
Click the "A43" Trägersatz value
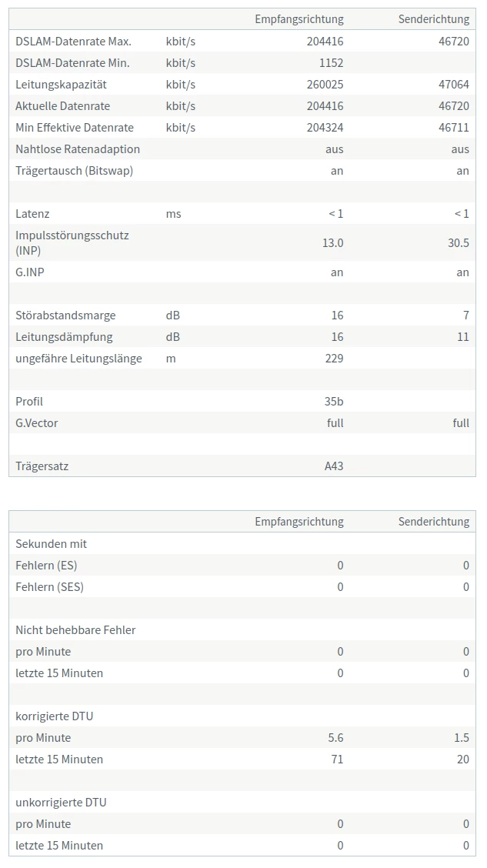(334, 466)
